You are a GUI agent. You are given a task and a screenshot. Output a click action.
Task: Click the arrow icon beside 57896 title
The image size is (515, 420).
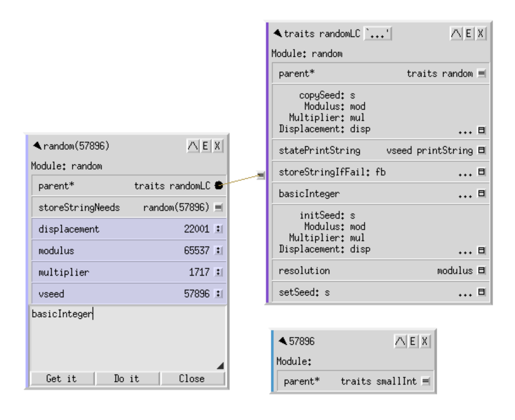pyautogui.click(x=283, y=341)
